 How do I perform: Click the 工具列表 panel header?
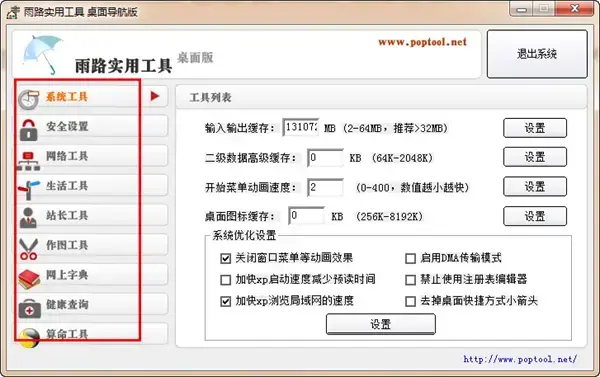click(x=381, y=98)
